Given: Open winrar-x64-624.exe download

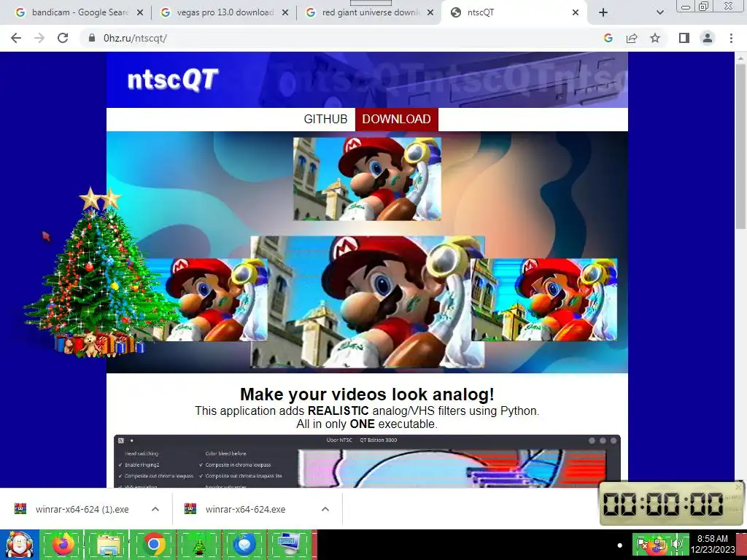Looking at the screenshot, I should pos(245,509).
